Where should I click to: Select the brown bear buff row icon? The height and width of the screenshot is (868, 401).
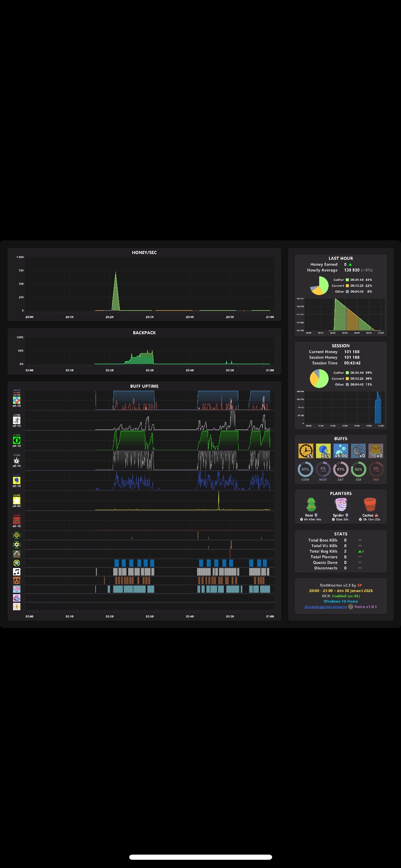16,580
